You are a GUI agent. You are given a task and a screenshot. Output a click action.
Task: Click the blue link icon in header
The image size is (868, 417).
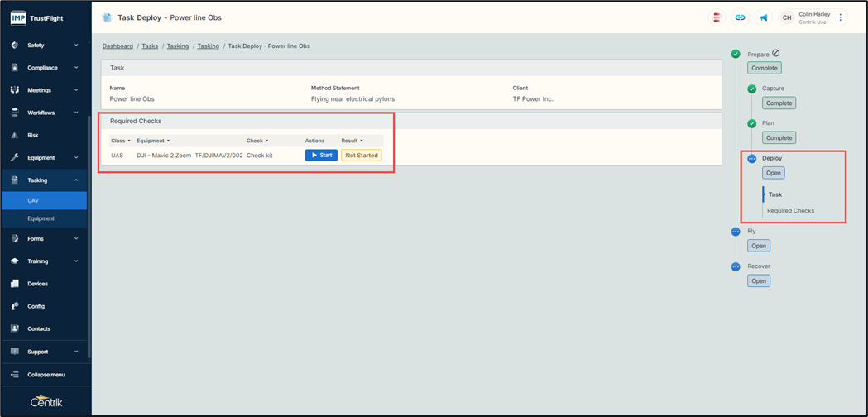[740, 17]
